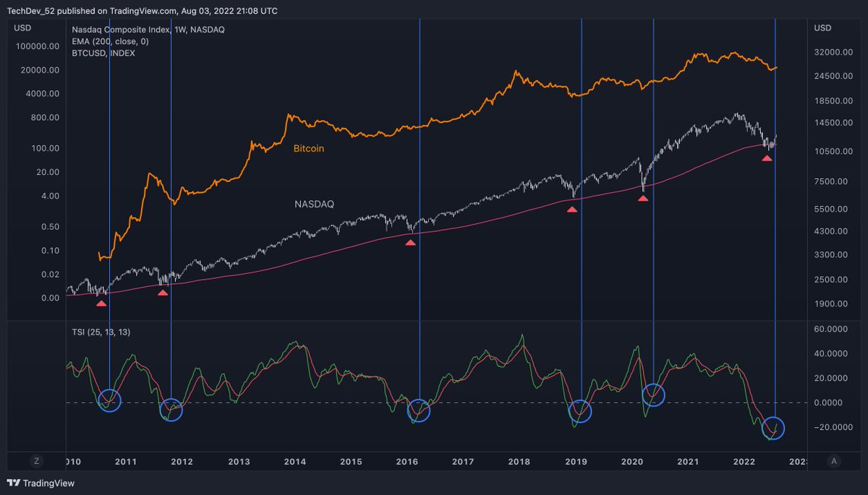Screen dimensions: 868x495
Task: Click the 0.02 left axis value
Action: pos(50,275)
